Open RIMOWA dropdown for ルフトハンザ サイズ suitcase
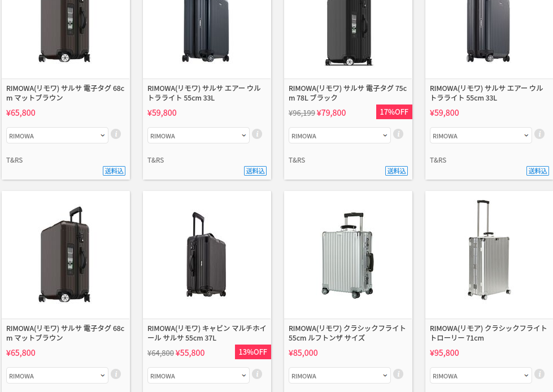Viewport: 553px width, 392px height. (x=339, y=376)
